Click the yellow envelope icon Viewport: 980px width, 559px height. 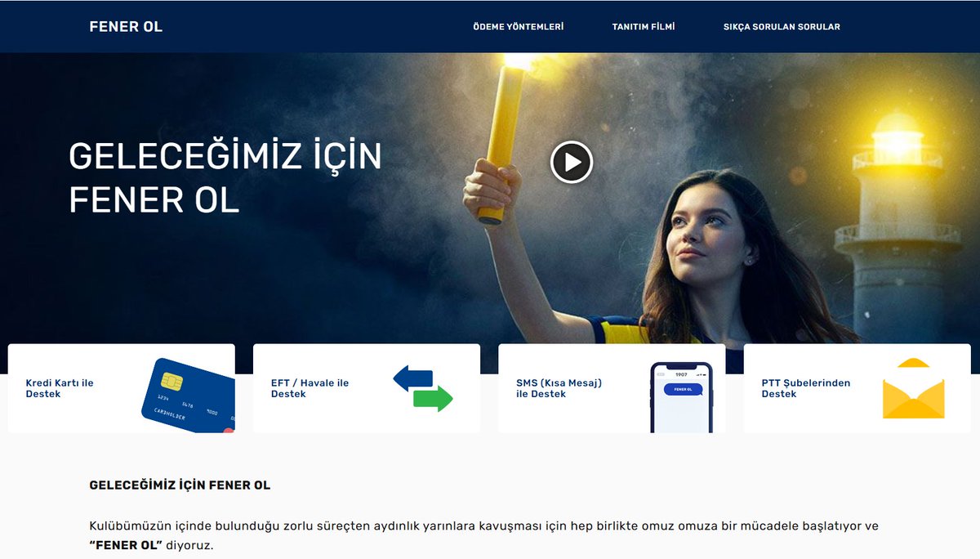click(x=914, y=388)
